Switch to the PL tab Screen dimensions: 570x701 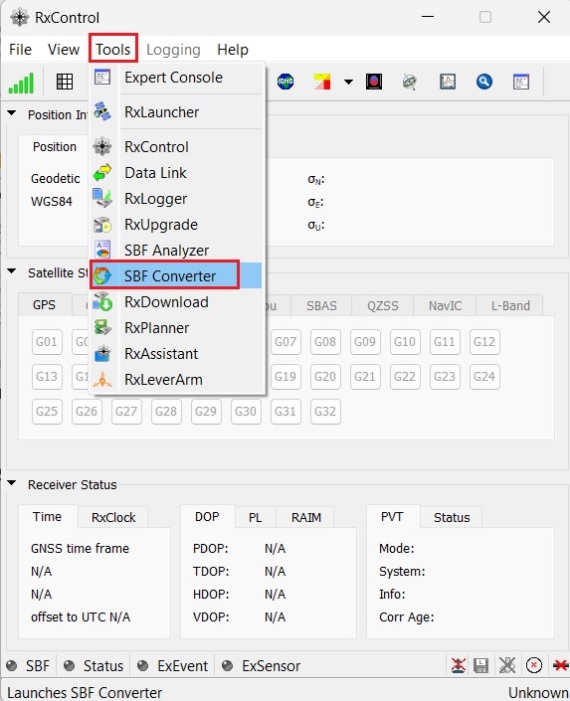(x=255, y=517)
